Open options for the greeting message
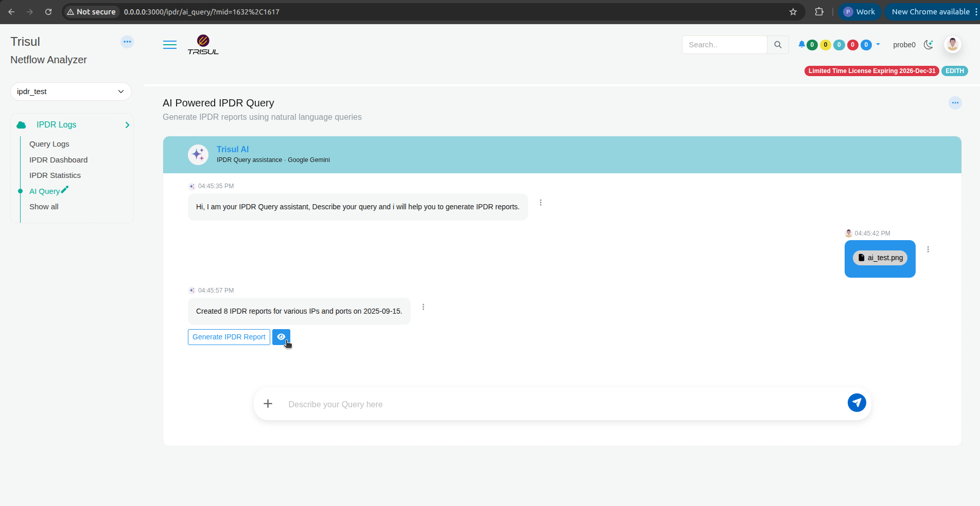 540,203
